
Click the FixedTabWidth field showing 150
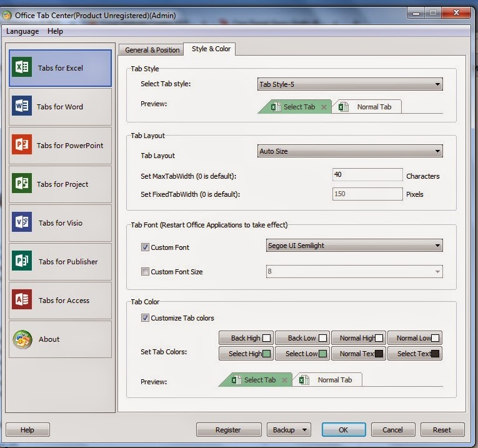point(367,194)
